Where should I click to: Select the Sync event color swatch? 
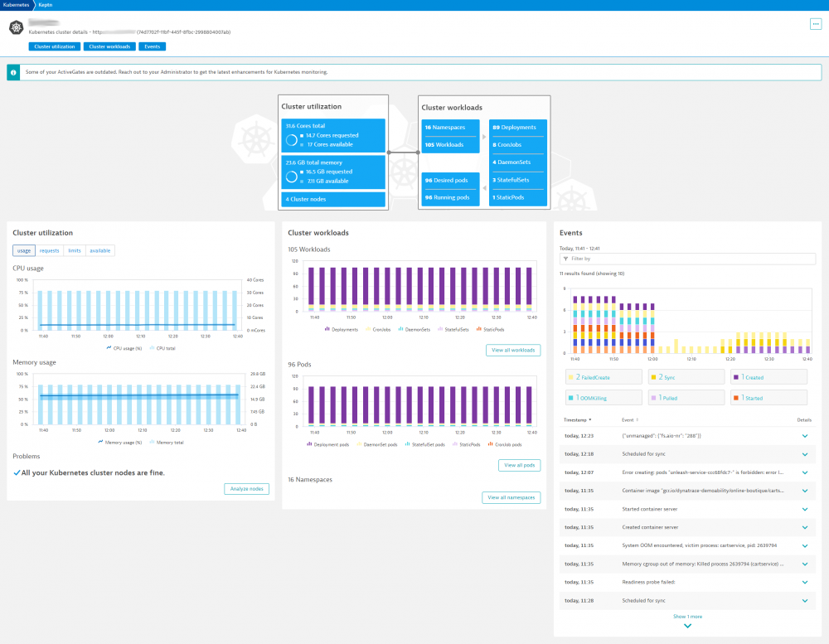(654, 376)
